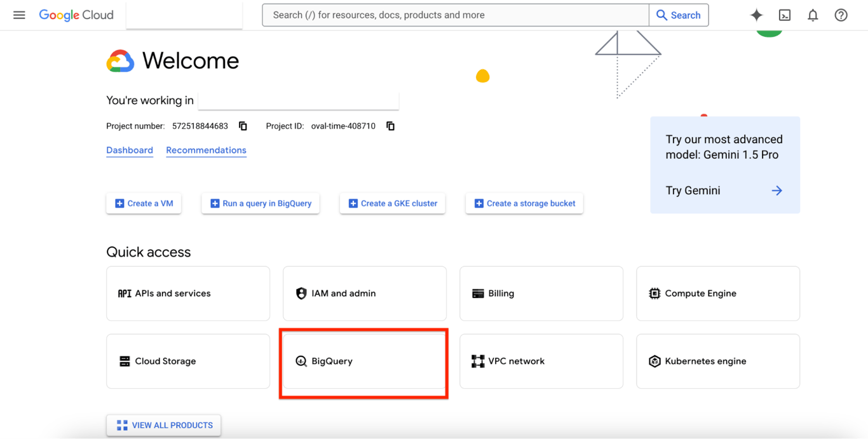This screenshot has height=439, width=868.
Task: Click the Gemini 1.5 Pro promo text
Action: tap(724, 147)
